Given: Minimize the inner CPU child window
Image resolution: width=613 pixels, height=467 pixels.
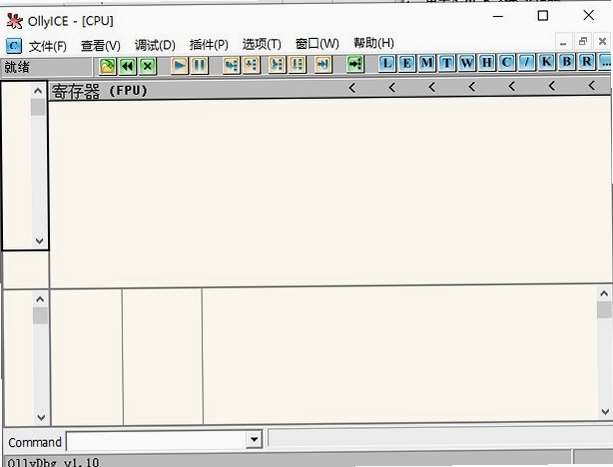Looking at the screenshot, I should pyautogui.click(x=563, y=42).
